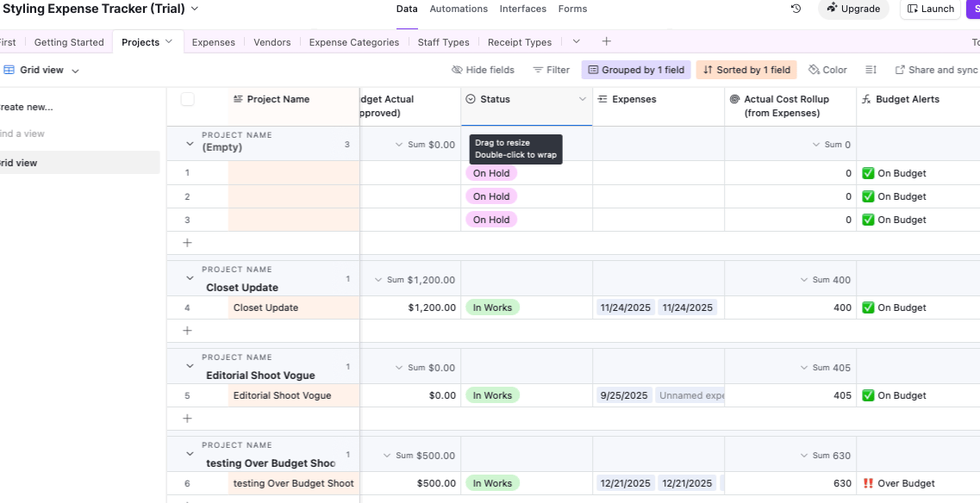
Task: Open the base history clock icon
Action: coord(796,9)
